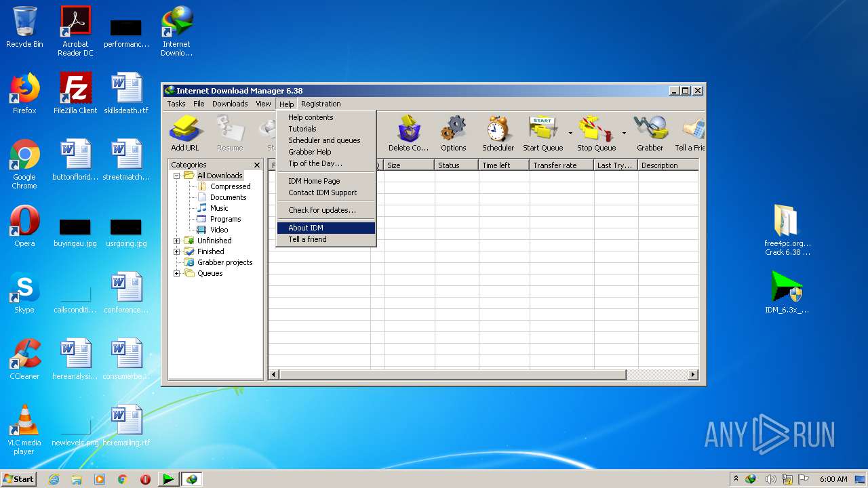
Task: Choose IDM Home Page entry
Action: [x=326, y=181]
